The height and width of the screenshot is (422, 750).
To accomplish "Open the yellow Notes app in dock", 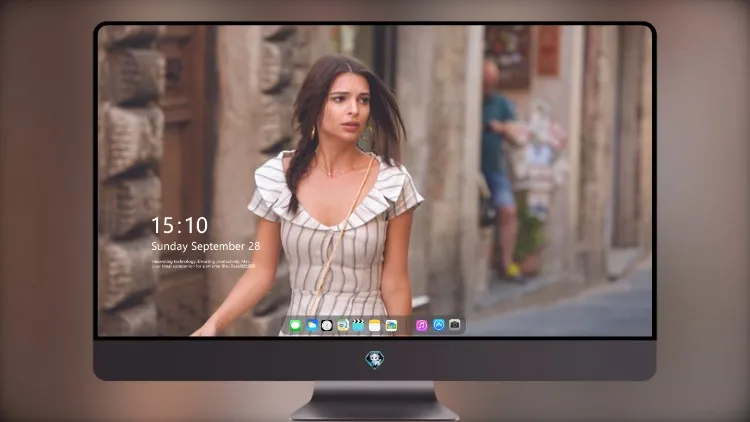I will [375, 326].
